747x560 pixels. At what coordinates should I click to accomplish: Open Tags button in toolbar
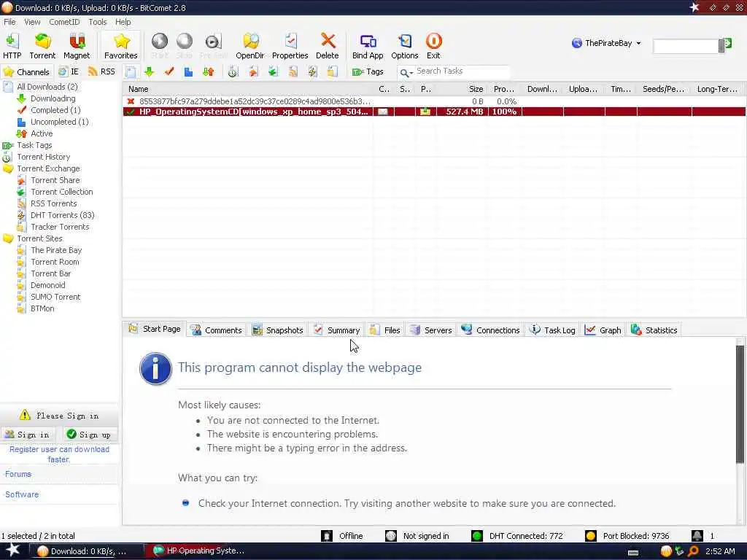368,72
